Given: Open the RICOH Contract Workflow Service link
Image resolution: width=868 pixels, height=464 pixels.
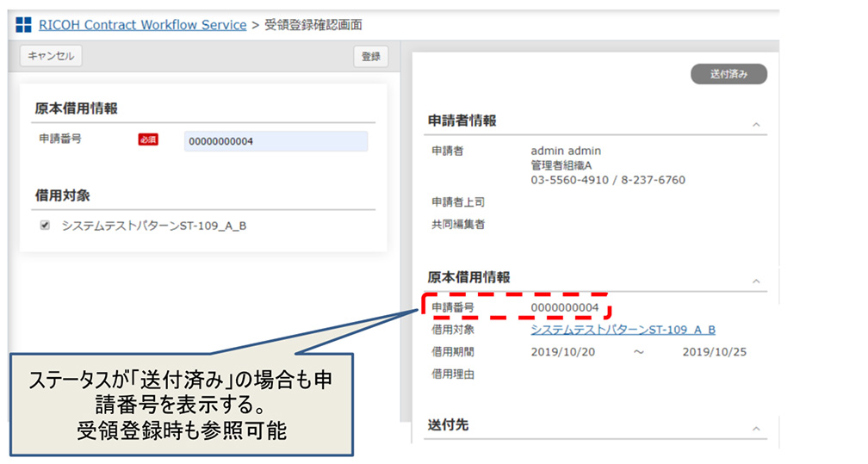Looking at the screenshot, I should coord(143,25).
